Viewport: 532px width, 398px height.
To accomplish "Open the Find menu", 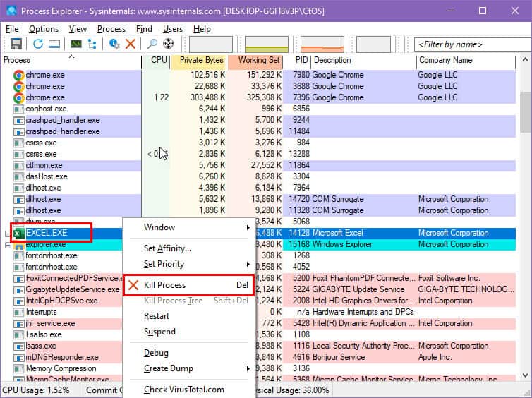I will 144,29.
